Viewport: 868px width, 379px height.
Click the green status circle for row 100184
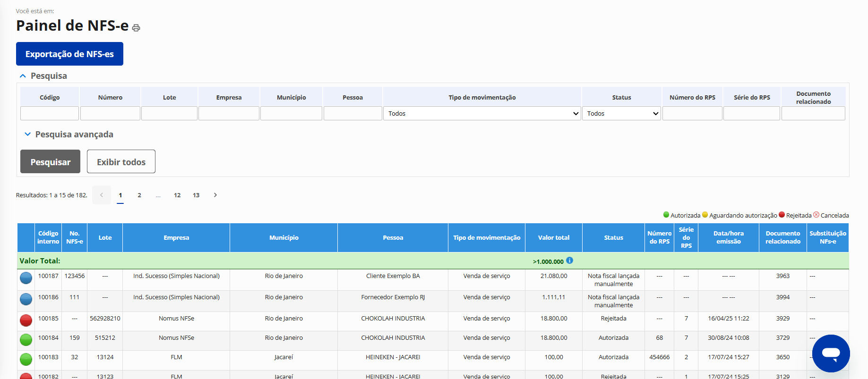26,339
